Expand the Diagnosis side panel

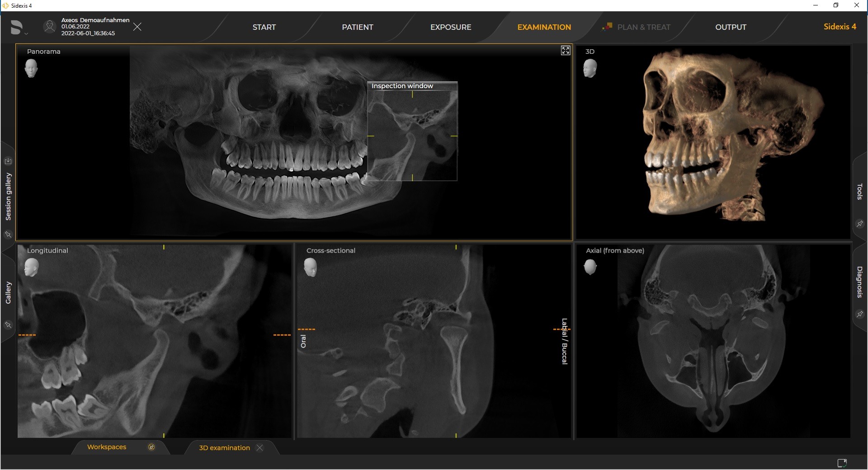[859, 282]
